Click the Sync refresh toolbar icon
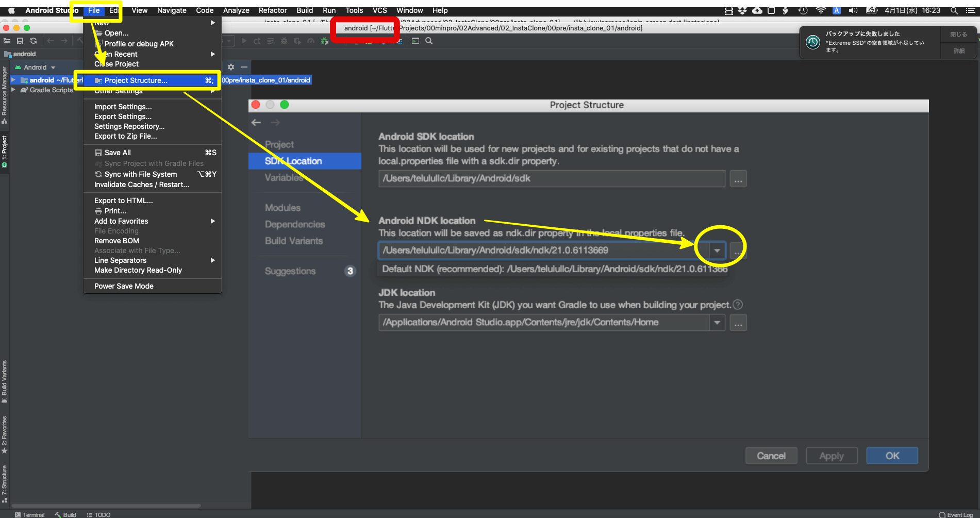Screen dimensions: 980x518 34,41
